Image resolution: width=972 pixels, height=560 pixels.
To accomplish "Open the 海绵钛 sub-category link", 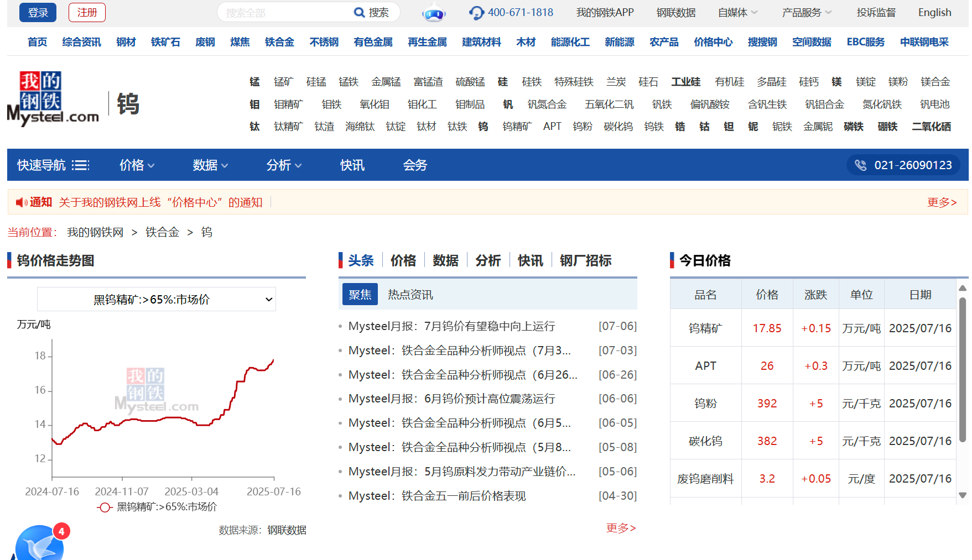I will 360,127.
